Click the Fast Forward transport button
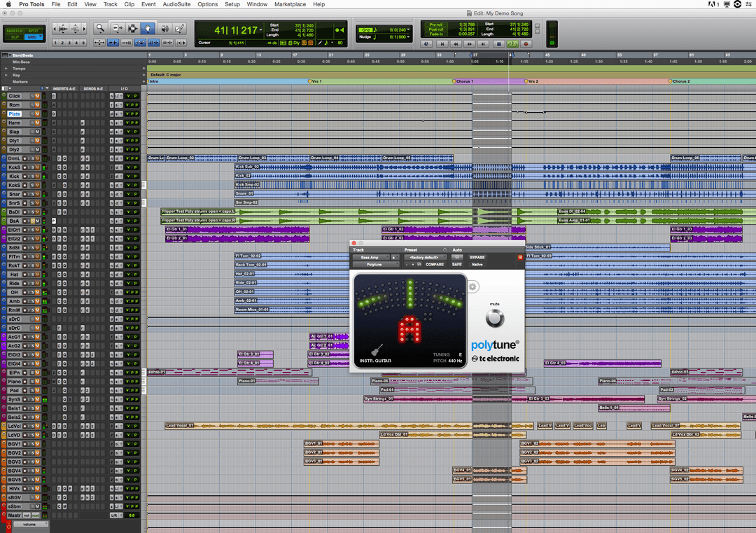This screenshot has height=533, width=756. click(x=469, y=44)
